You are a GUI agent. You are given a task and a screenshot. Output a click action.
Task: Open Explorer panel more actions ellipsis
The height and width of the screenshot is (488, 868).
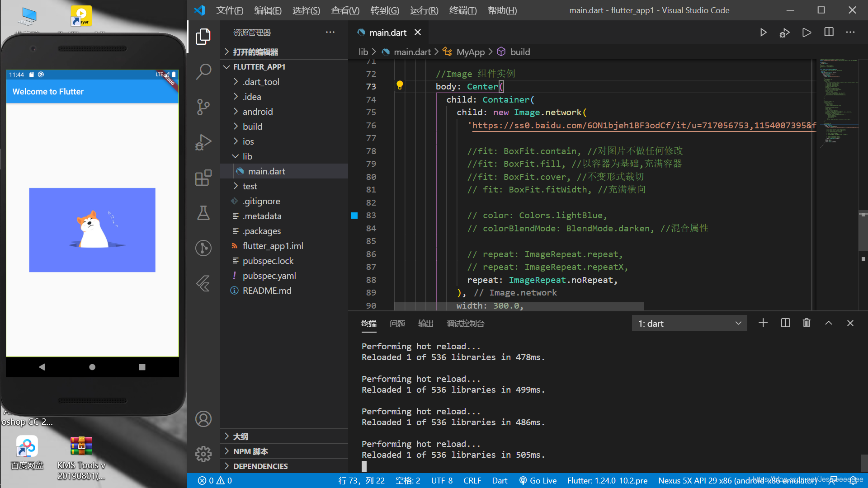(330, 32)
